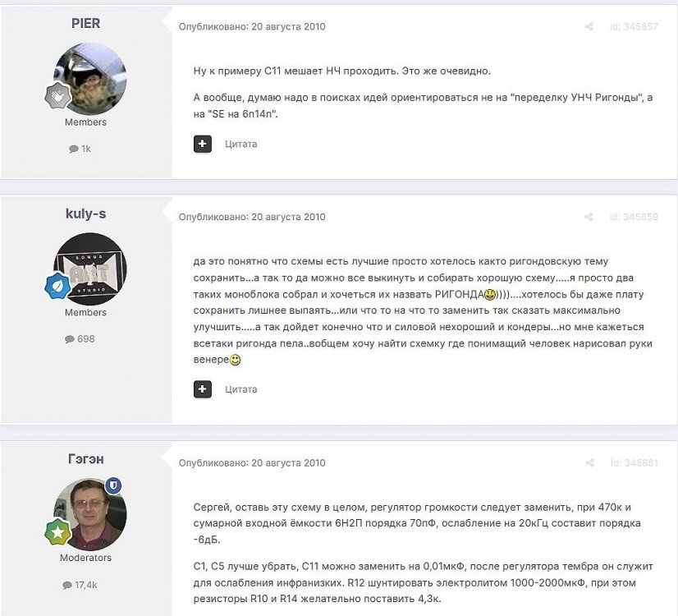
Task: Click the share icon on PIER's post
Action: pyautogui.click(x=589, y=27)
